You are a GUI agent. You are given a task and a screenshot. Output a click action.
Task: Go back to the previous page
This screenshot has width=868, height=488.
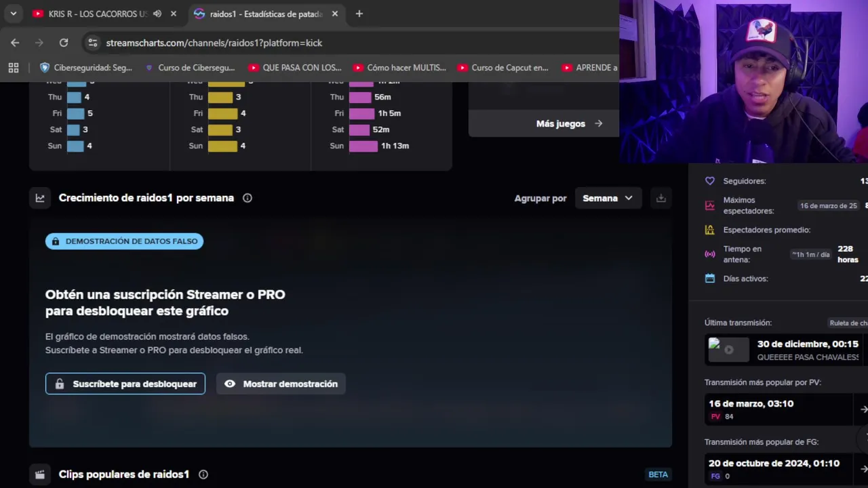pos(15,43)
